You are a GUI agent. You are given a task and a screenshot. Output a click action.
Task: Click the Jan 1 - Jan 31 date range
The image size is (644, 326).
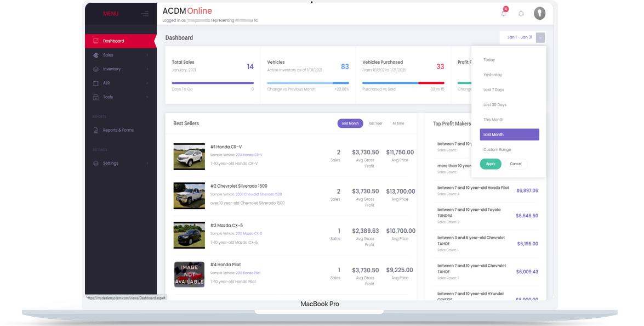520,37
